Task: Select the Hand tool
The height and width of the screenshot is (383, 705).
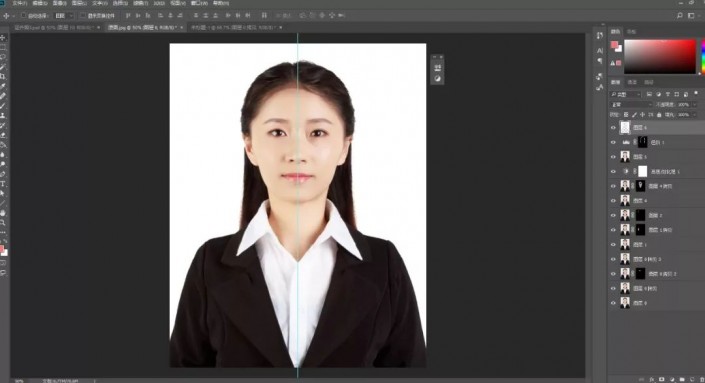Action: pyautogui.click(x=3, y=213)
